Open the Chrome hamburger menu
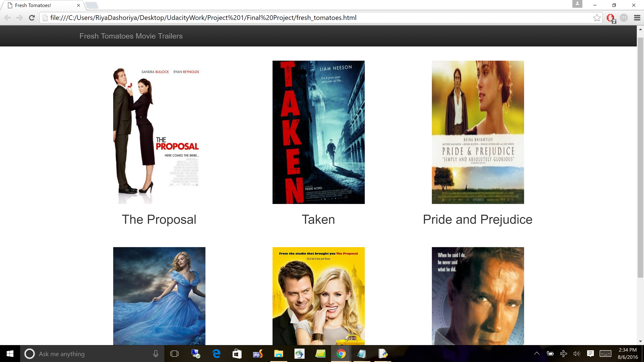This screenshot has height=362, width=644. 637,18
